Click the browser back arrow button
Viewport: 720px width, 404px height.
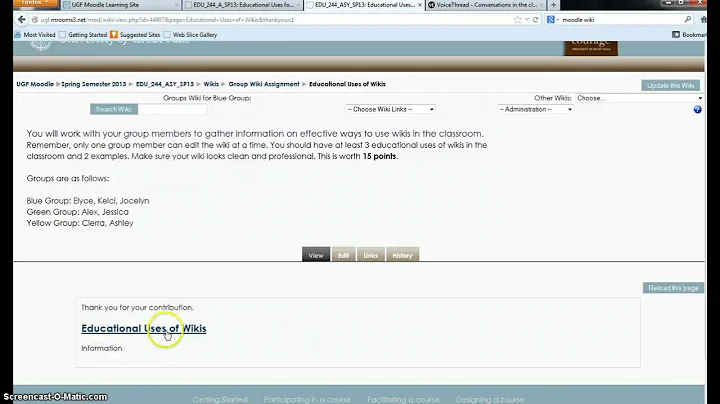(22, 19)
